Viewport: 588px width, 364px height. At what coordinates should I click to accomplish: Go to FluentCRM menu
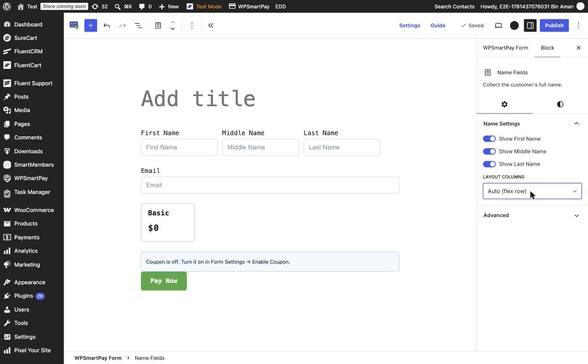28,51
